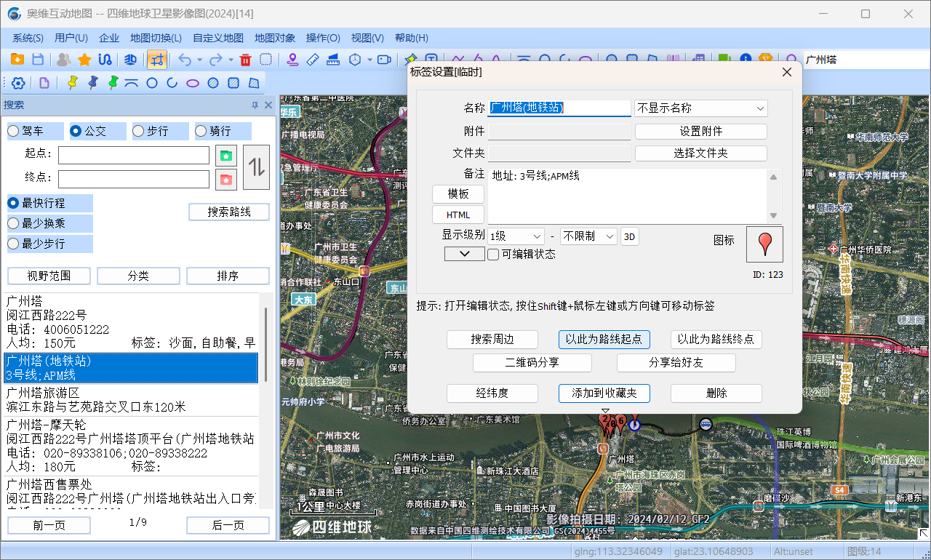Click the new document page icon
The image size is (931, 560).
pyautogui.click(x=44, y=83)
